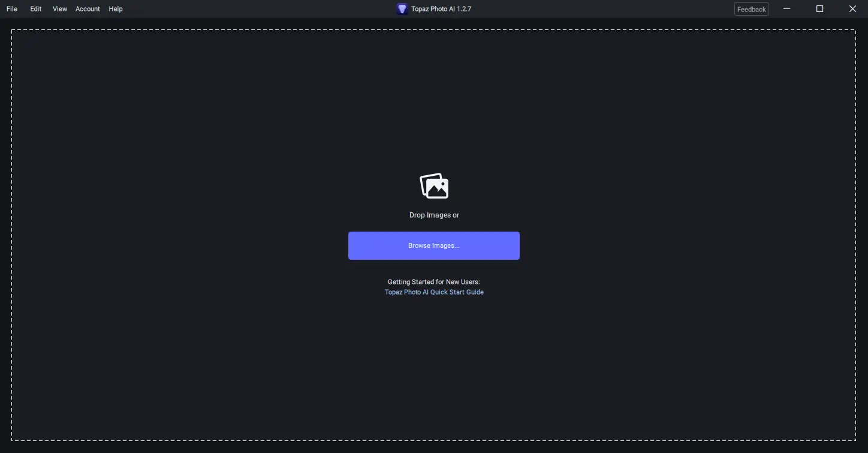868x453 pixels.
Task: Open the View menu
Action: coord(60,9)
